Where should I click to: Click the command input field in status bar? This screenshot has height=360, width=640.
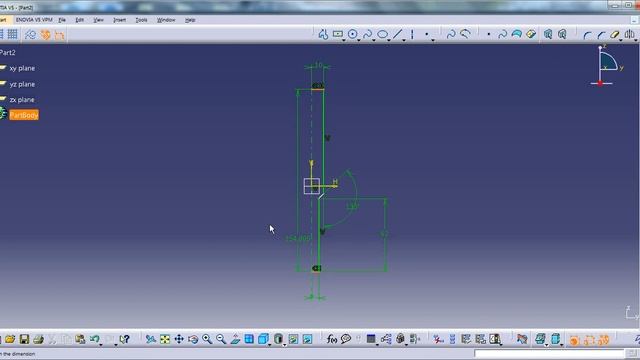(x=549, y=353)
